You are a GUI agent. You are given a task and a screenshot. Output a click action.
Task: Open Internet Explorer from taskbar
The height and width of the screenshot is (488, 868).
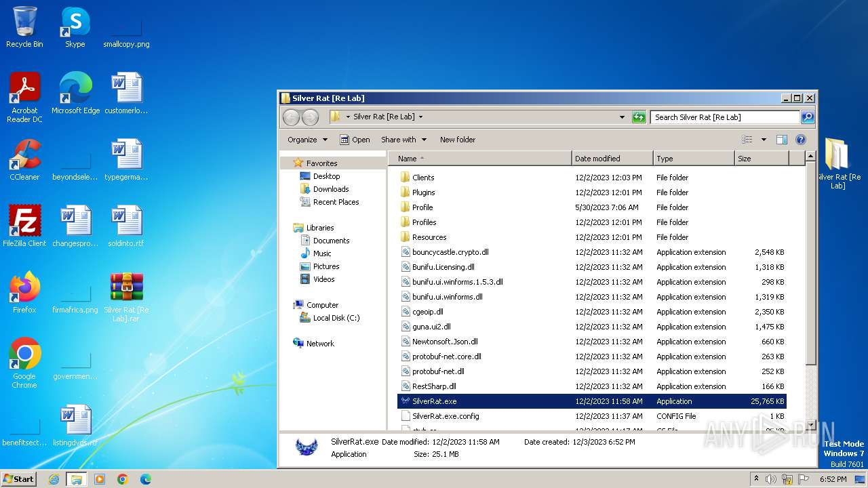pyautogui.click(x=54, y=479)
